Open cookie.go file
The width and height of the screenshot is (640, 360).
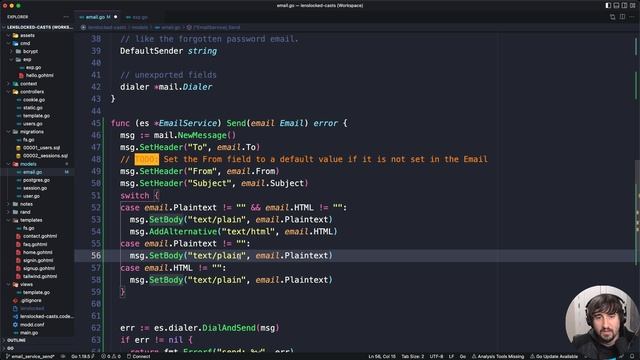(34, 100)
